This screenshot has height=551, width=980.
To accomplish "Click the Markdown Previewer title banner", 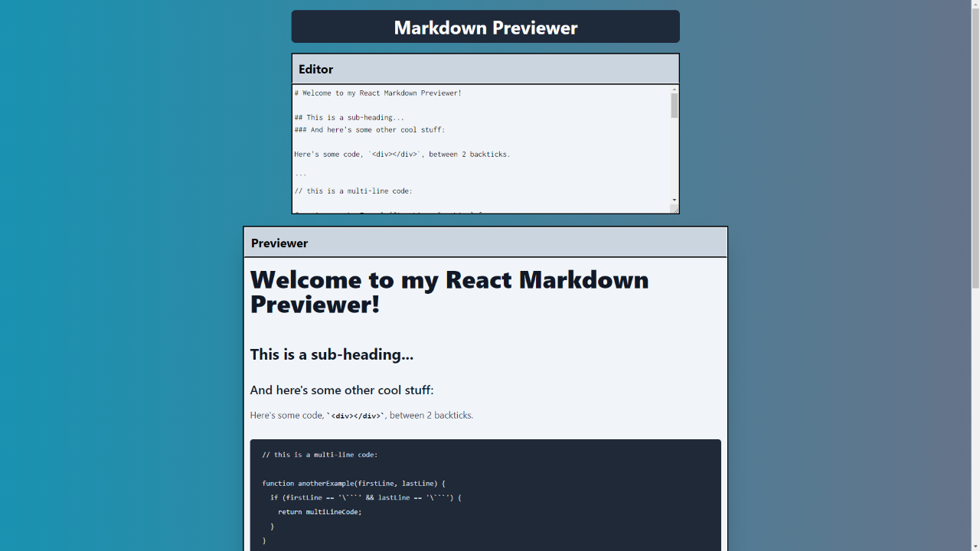I will tap(485, 27).
